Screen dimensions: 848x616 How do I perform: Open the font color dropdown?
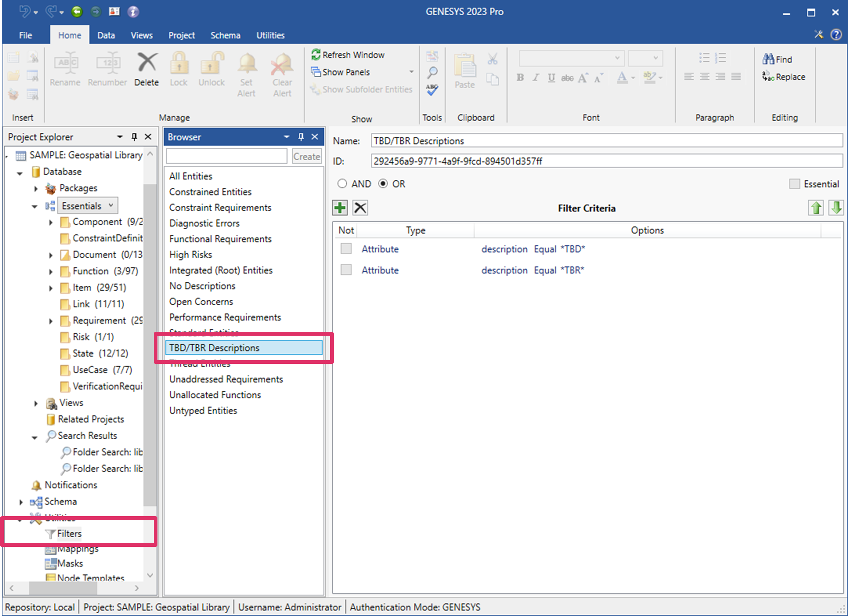point(633,78)
